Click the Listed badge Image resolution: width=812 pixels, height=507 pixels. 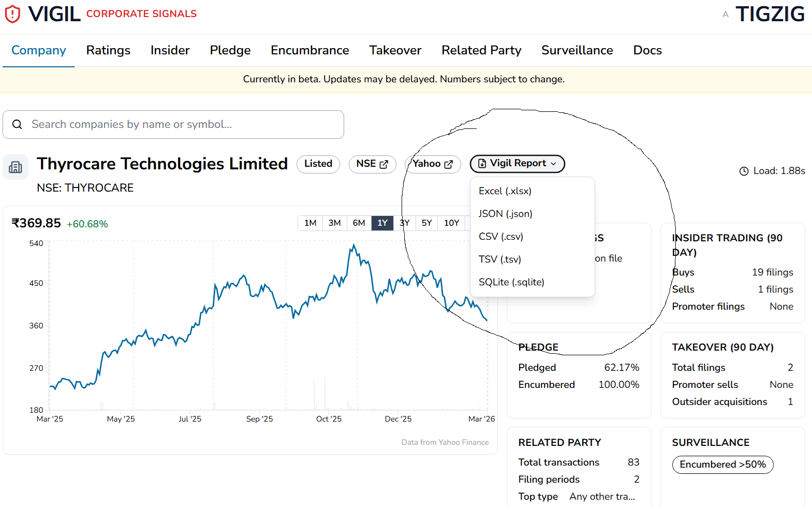[x=318, y=164]
